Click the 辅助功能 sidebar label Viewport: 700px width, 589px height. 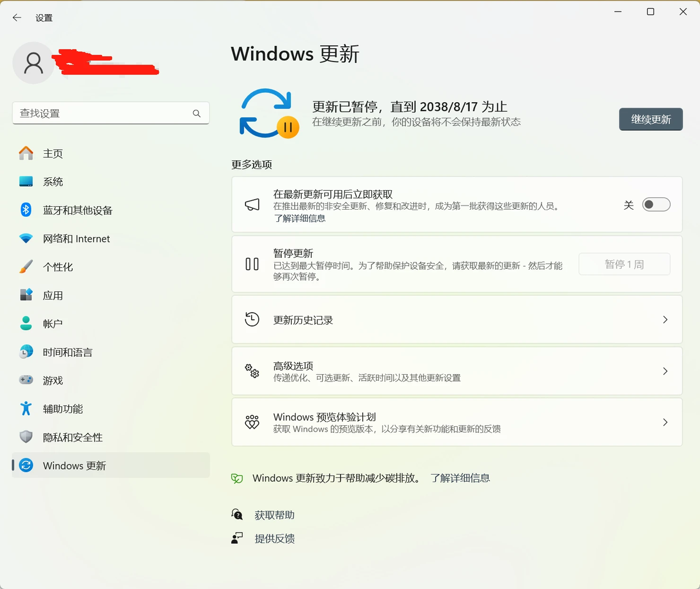point(63,409)
